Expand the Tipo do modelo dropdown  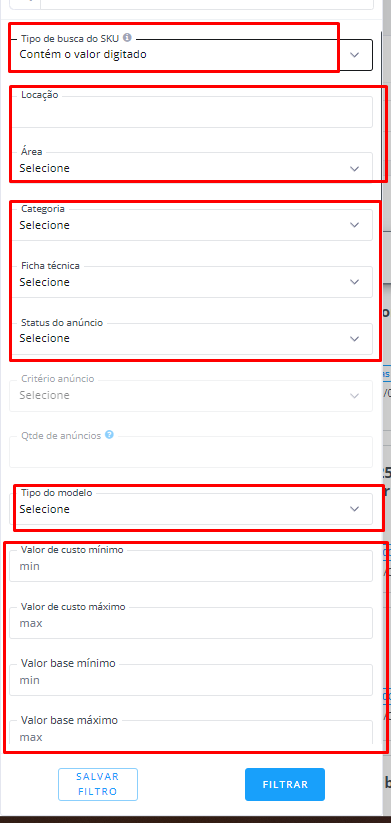coord(191,509)
